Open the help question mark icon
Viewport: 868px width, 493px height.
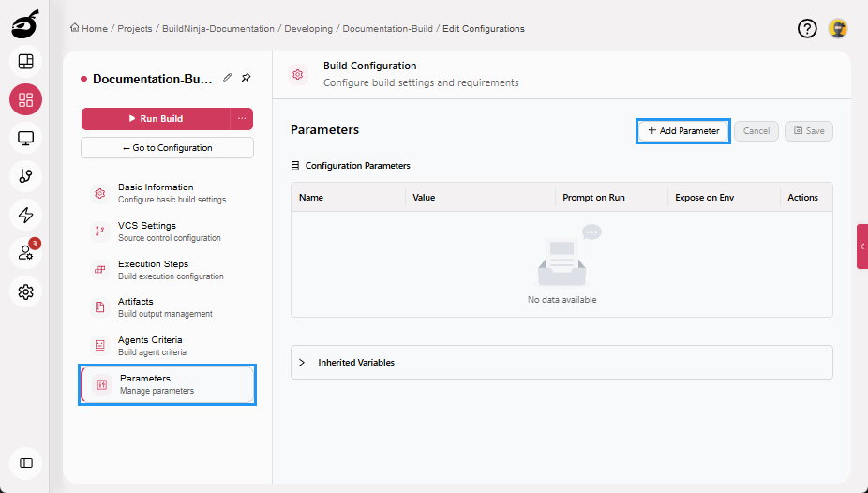[x=807, y=28]
